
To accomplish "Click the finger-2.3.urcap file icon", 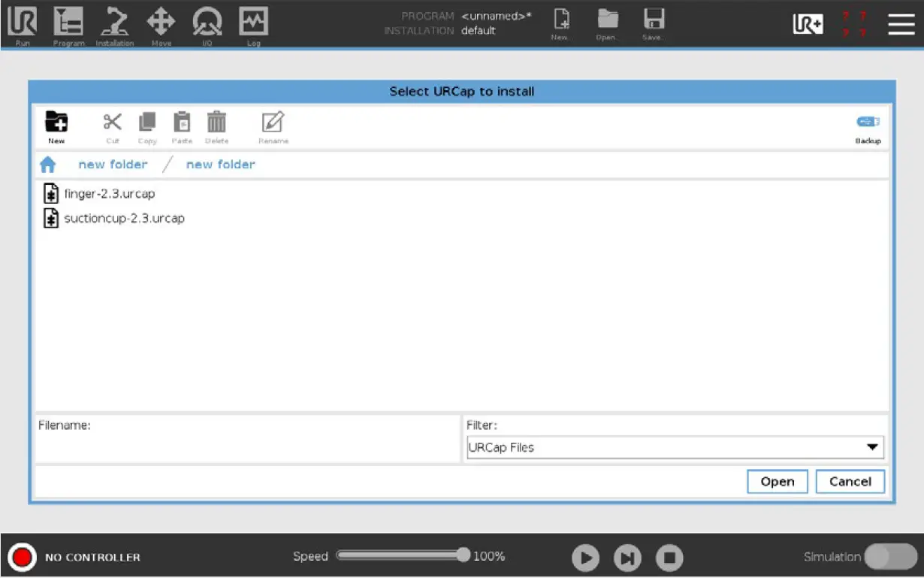I will [51, 194].
